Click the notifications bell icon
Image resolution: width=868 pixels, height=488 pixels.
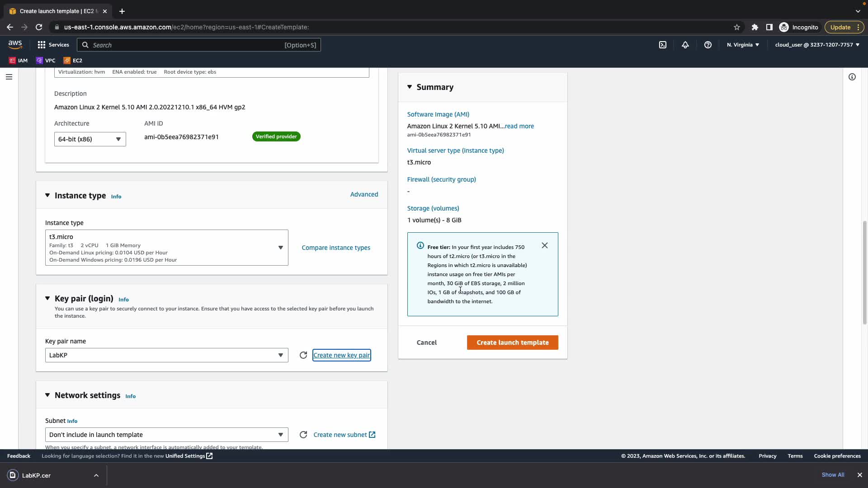coord(685,45)
